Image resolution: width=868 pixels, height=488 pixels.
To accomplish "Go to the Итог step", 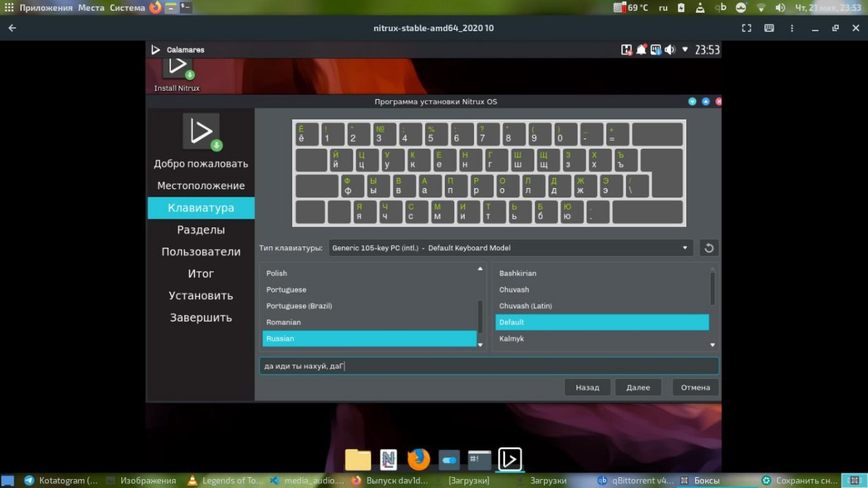I will click(201, 274).
